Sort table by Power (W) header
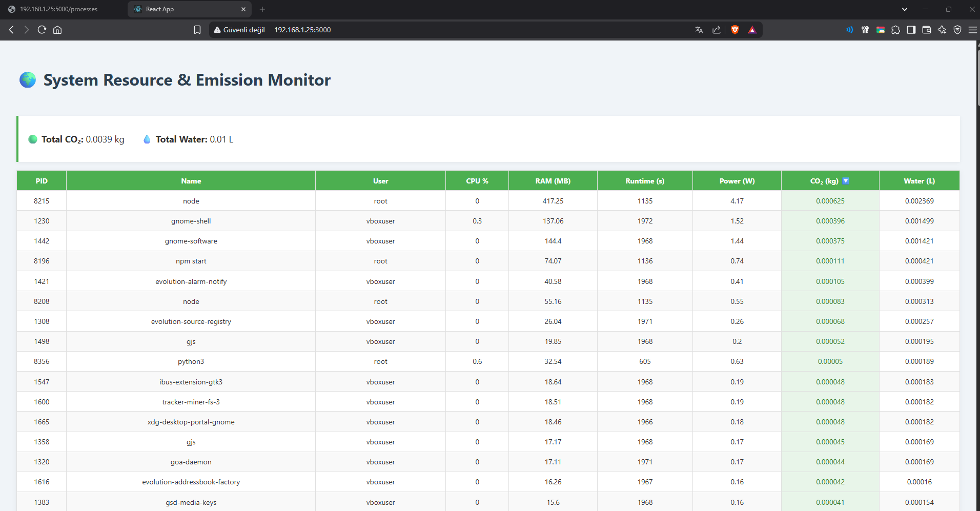This screenshot has width=980, height=511. click(737, 181)
